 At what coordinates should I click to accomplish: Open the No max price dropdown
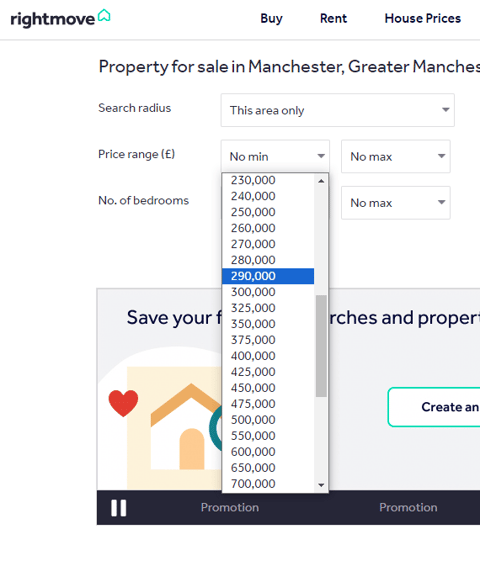pyautogui.click(x=396, y=156)
